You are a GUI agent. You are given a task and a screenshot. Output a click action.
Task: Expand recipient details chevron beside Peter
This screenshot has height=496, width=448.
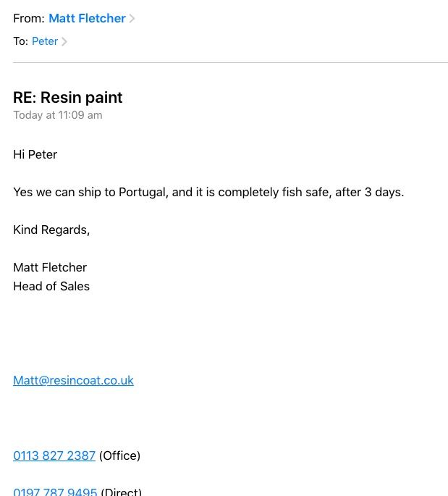click(x=64, y=41)
